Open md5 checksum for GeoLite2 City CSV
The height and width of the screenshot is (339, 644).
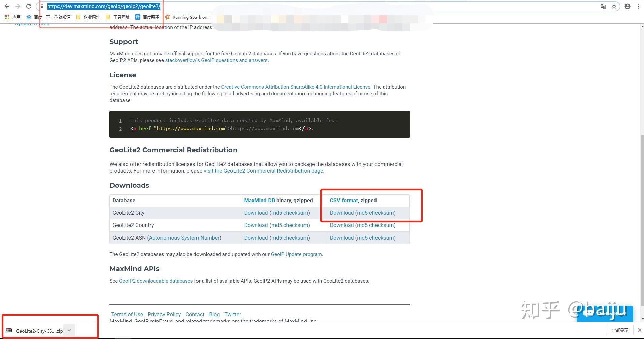tap(375, 213)
